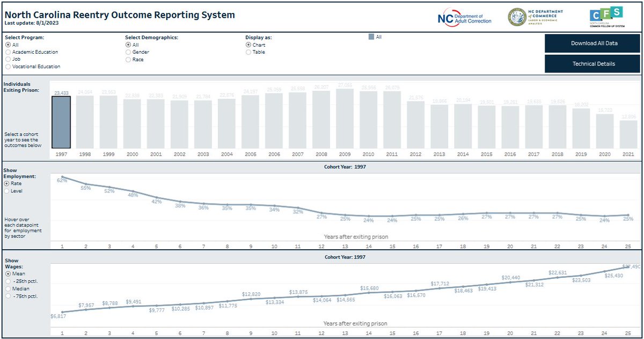Click the $17,712 mean wage datapoint

coord(439,289)
